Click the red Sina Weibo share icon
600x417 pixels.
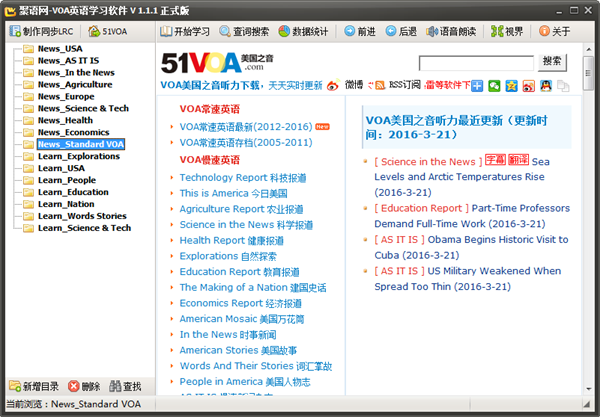tap(528, 86)
